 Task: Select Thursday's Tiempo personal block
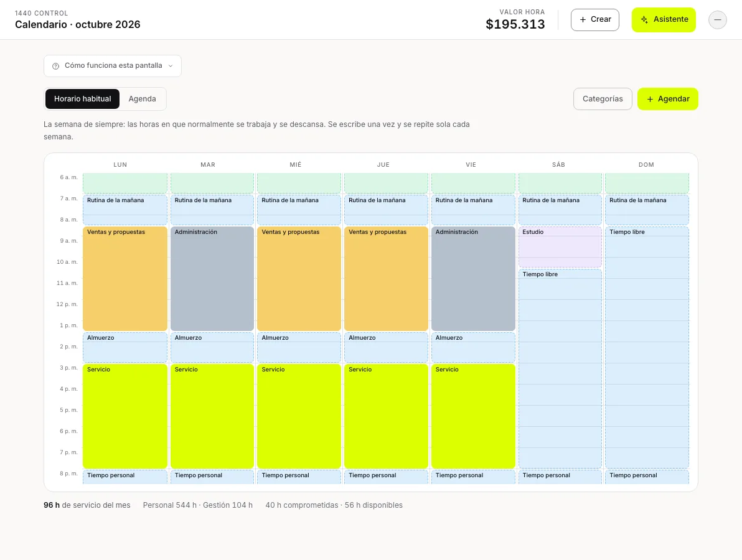(x=386, y=477)
